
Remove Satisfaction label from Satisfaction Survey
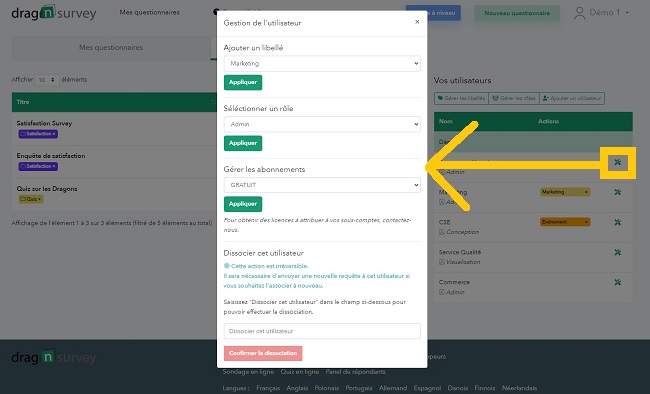(x=54, y=134)
